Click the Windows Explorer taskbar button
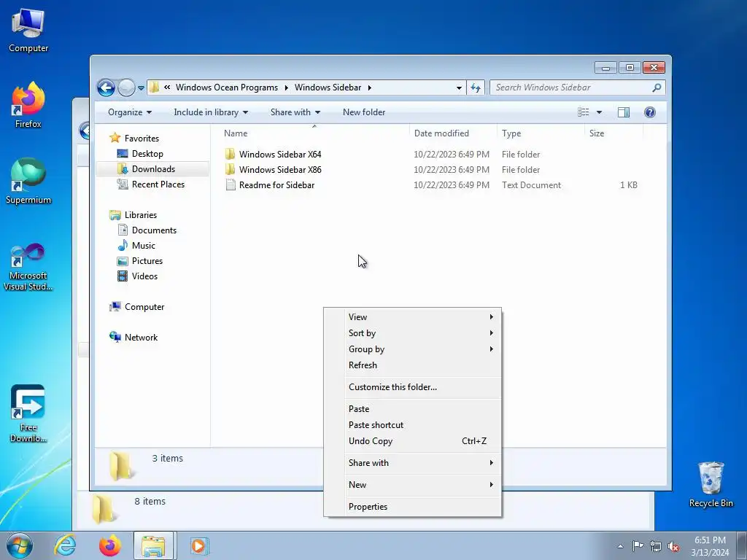The height and width of the screenshot is (560, 747). click(153, 545)
